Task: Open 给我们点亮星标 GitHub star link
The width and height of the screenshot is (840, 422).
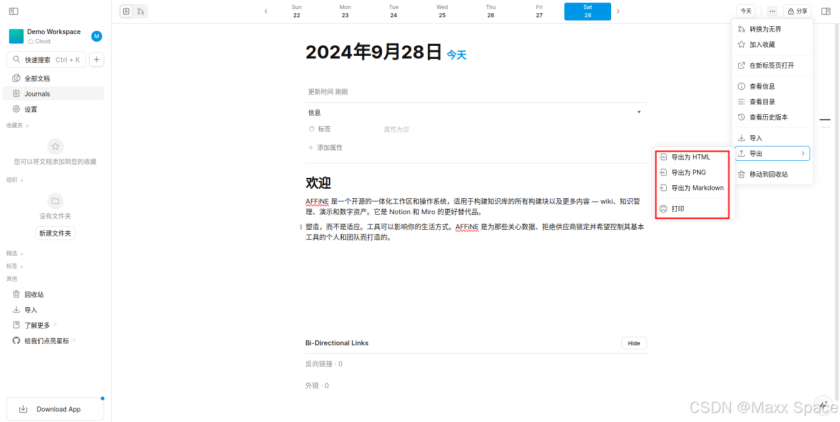Action: [54, 341]
